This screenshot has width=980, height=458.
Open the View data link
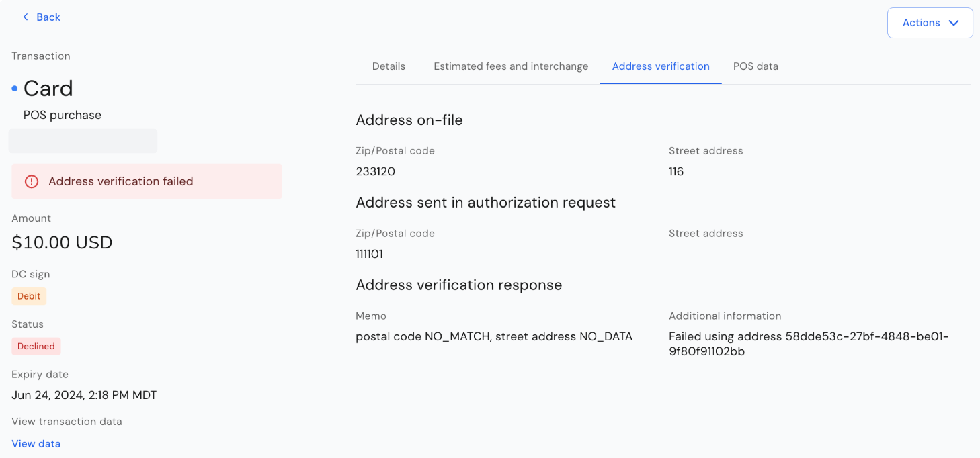tap(36, 443)
